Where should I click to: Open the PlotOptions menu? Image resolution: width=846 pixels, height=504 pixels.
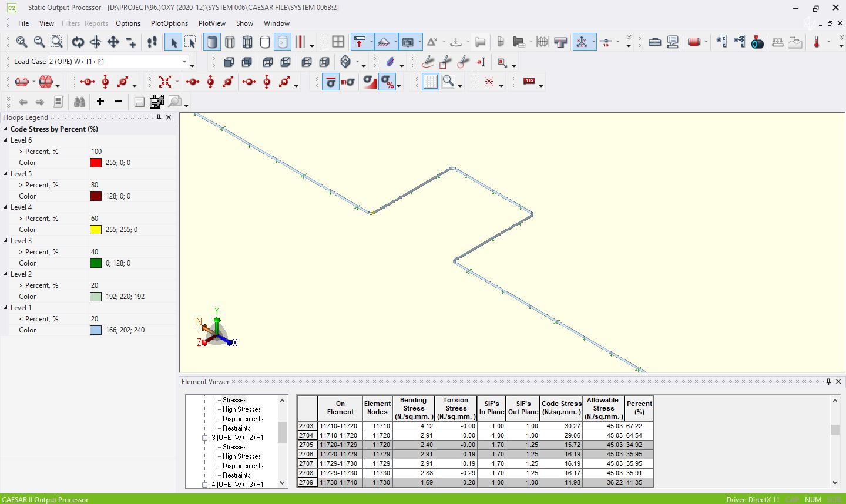click(169, 23)
